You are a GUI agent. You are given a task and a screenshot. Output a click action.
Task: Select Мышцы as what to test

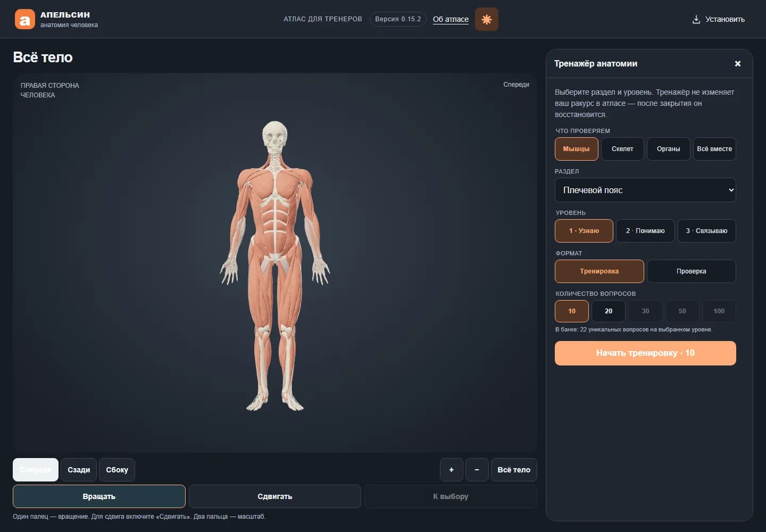[576, 149]
